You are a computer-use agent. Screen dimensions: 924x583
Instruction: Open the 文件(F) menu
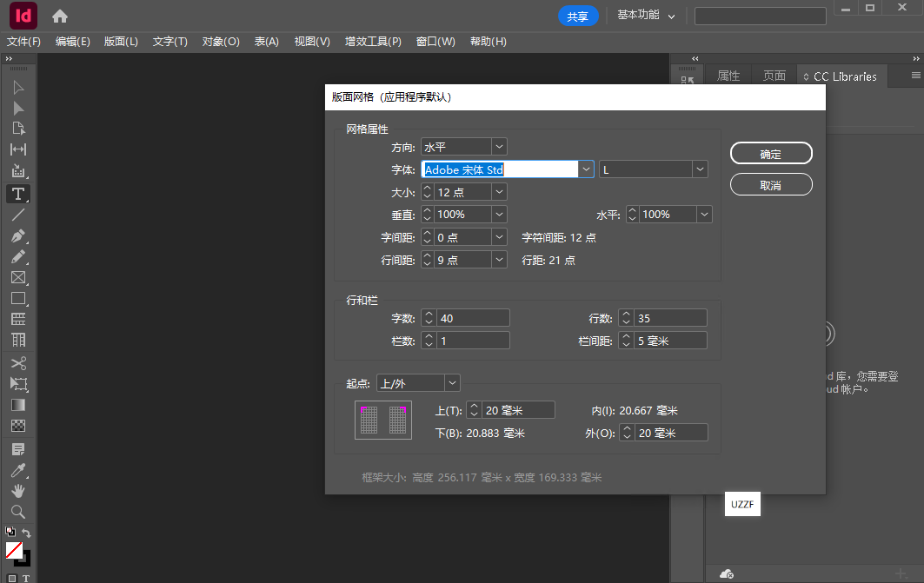pyautogui.click(x=23, y=41)
